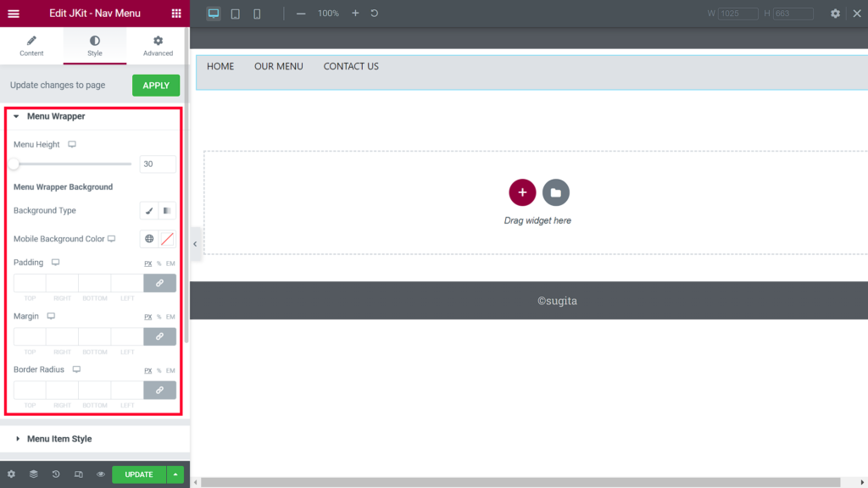
Task: Open page settings via bottom-left gear
Action: click(x=12, y=474)
